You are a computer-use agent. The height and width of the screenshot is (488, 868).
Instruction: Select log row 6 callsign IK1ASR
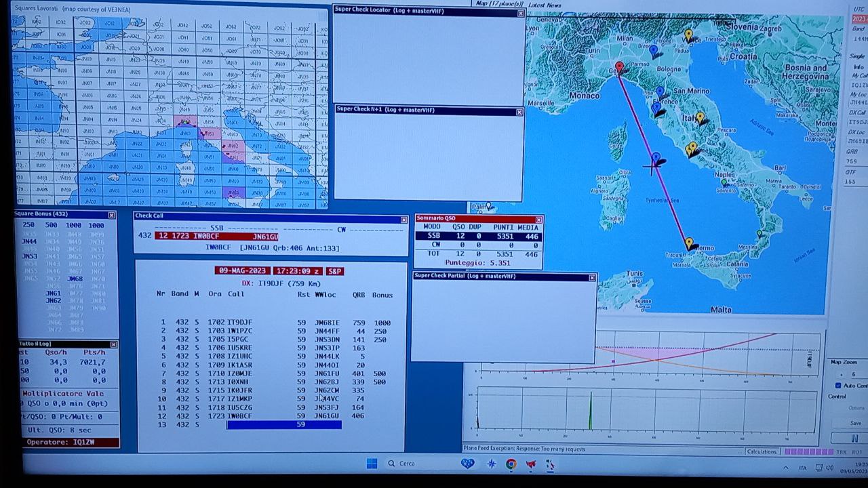239,365
